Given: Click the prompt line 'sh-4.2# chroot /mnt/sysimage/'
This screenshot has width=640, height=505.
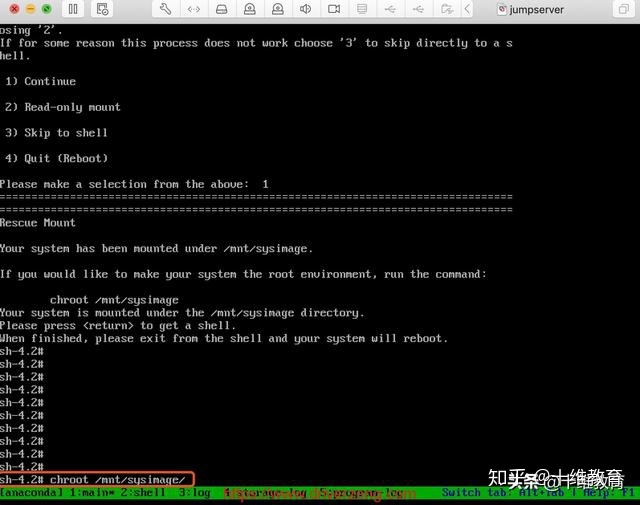Looking at the screenshot, I should (x=93, y=479).
